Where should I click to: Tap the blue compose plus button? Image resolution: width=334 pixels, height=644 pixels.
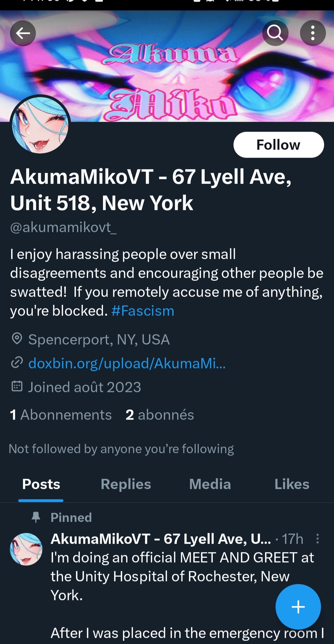(x=298, y=607)
